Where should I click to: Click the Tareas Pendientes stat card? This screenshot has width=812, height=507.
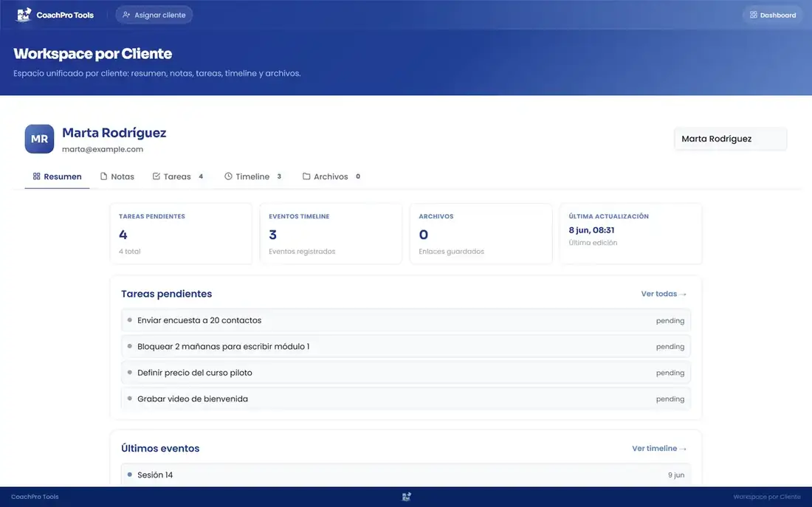point(181,233)
